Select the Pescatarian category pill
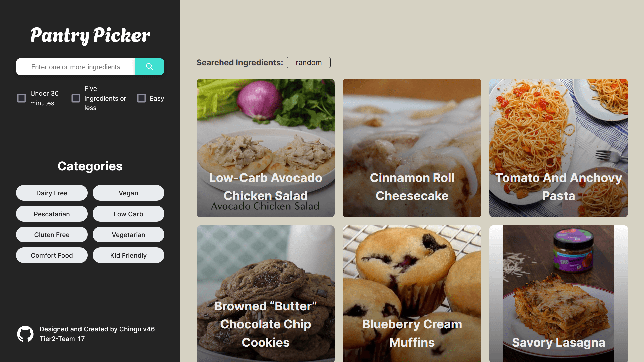This screenshot has height=362, width=644. pyautogui.click(x=52, y=214)
